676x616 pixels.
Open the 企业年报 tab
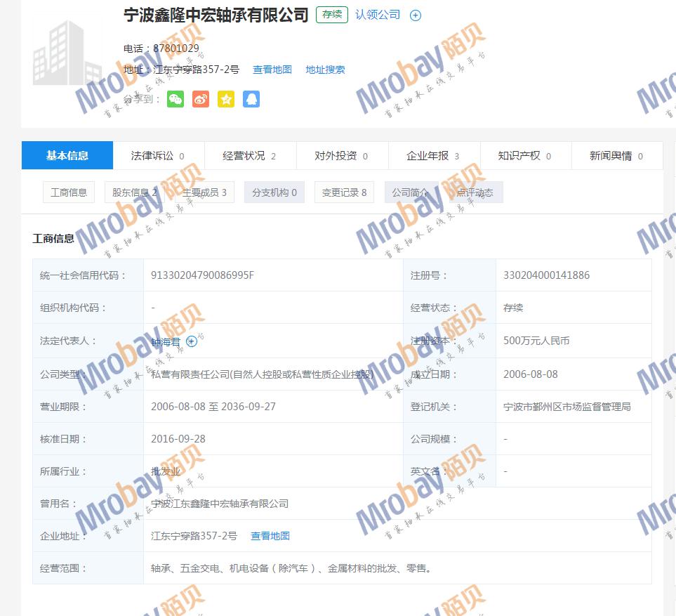pyautogui.click(x=433, y=156)
